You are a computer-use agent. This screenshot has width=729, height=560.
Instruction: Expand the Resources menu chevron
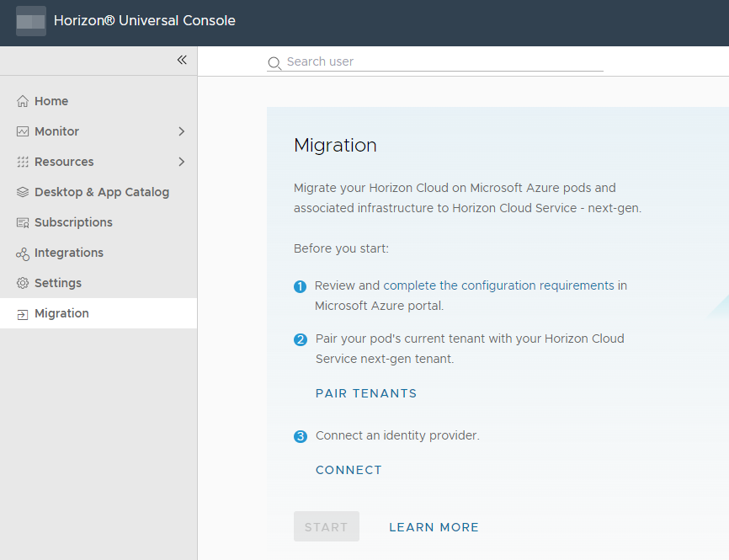pos(181,162)
